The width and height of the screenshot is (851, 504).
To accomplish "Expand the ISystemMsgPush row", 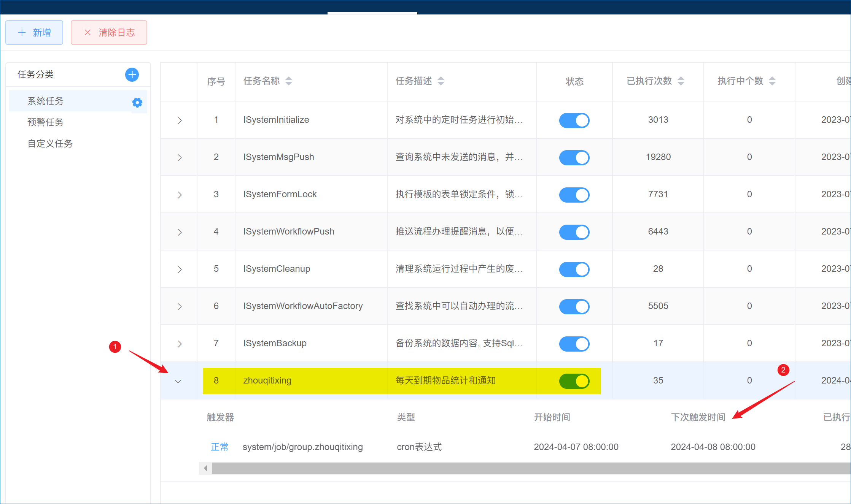I will pyautogui.click(x=180, y=157).
